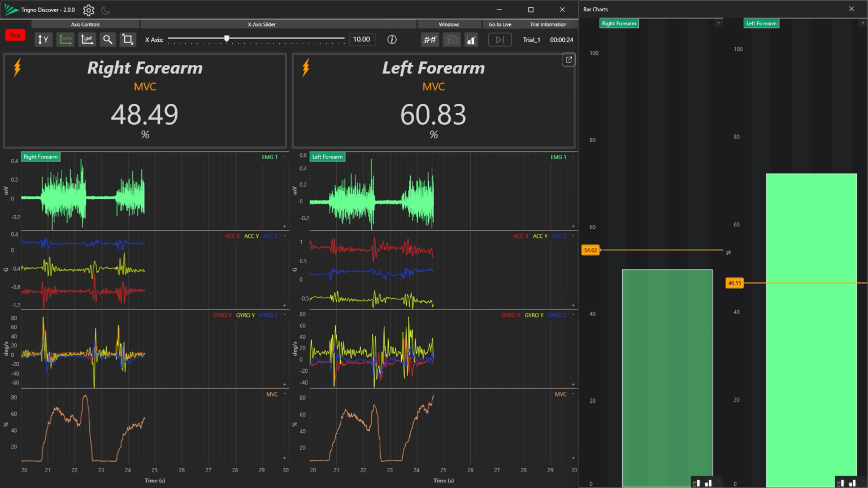Image resolution: width=868 pixels, height=488 pixels.
Task: Expand the plus button on Right Forearm bar chart
Action: (718, 23)
